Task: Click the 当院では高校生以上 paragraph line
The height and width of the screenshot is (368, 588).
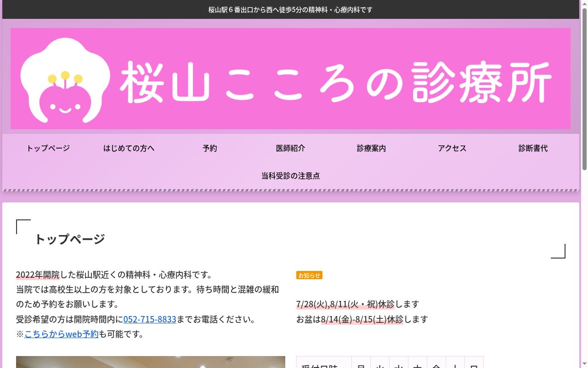Action: (x=147, y=290)
